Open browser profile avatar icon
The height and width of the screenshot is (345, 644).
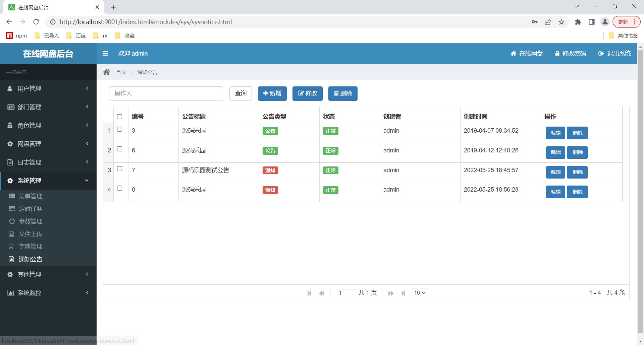point(605,22)
